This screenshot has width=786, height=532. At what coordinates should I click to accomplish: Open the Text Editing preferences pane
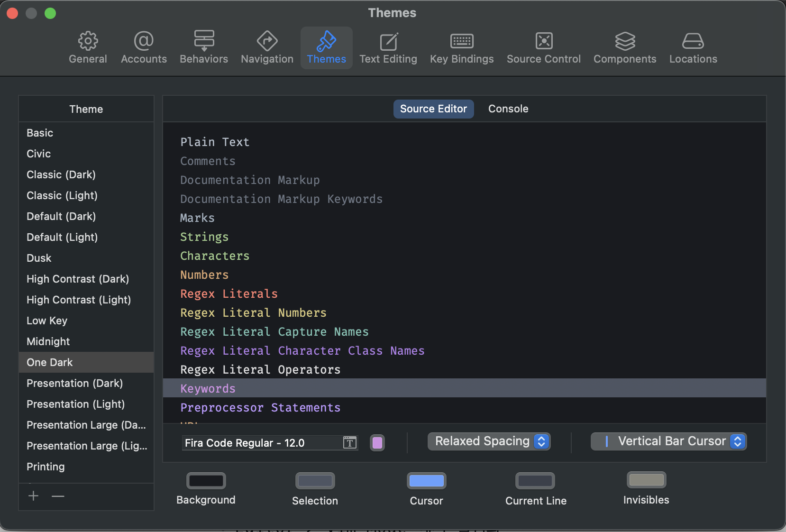tap(388, 47)
